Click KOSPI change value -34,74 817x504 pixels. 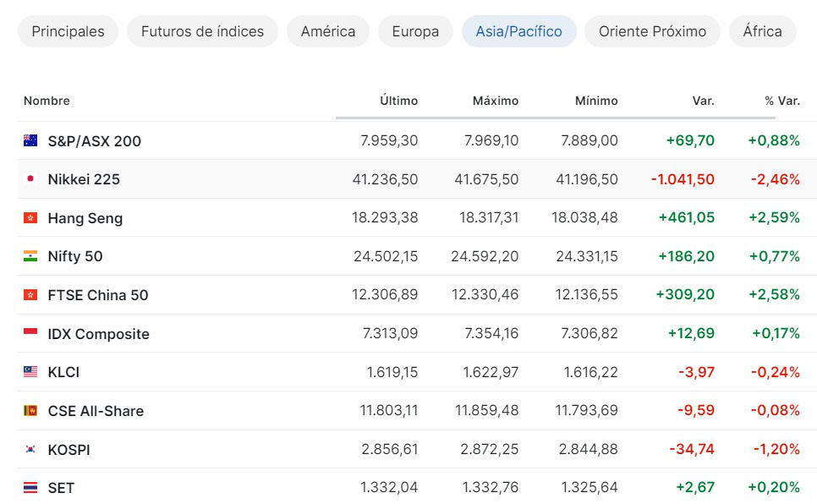click(x=692, y=449)
